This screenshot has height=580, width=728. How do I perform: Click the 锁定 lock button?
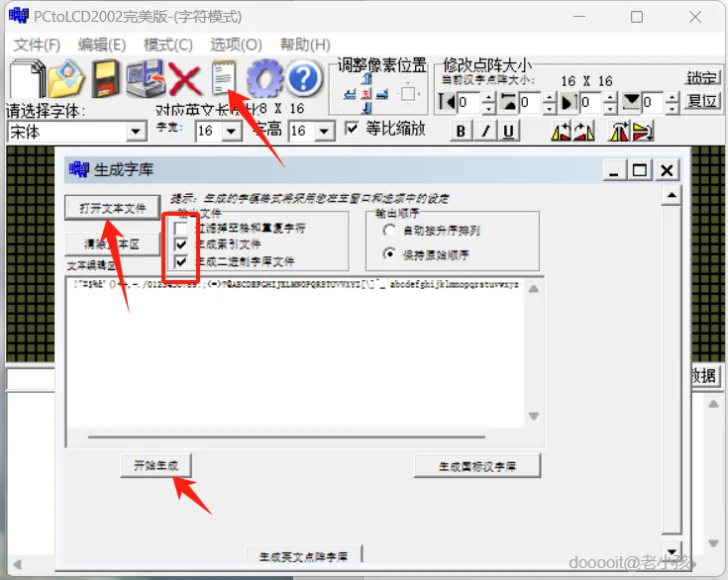(701, 77)
